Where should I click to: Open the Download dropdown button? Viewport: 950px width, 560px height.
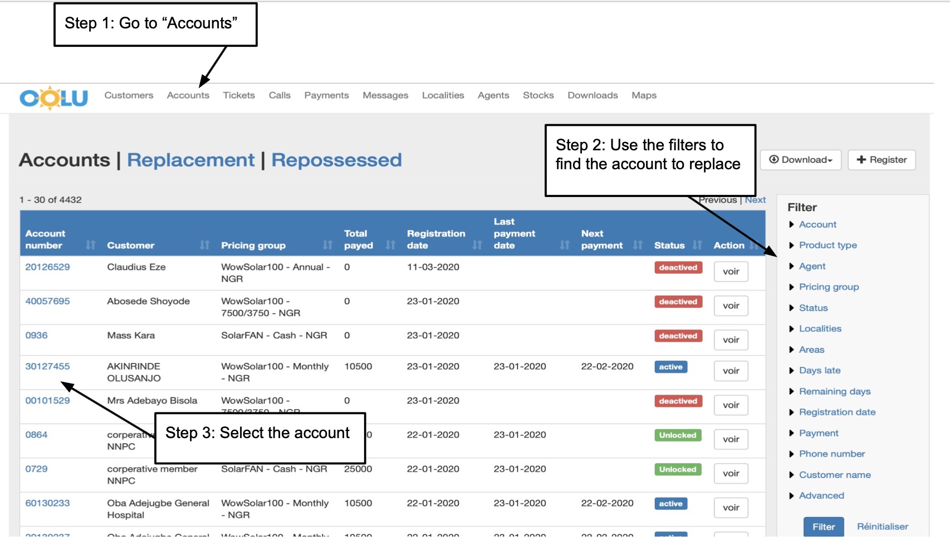(800, 160)
